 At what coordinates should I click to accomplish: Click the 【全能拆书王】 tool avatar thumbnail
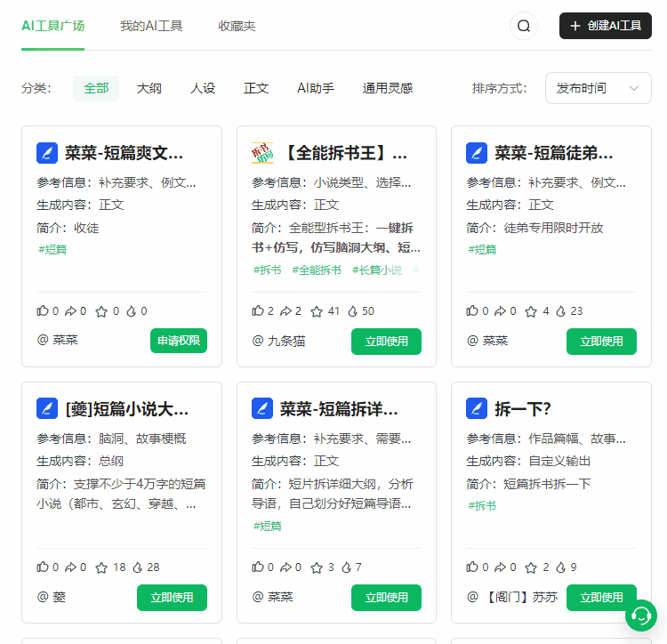(262, 153)
